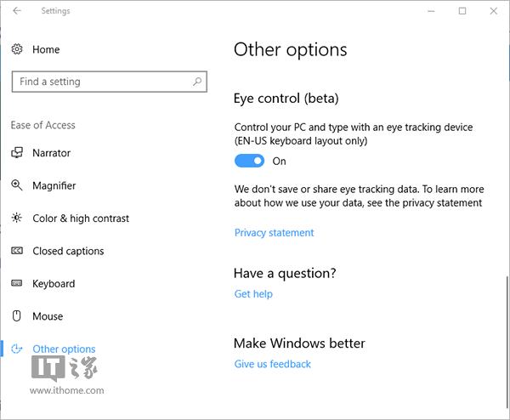
Task: Click the back arrow in title bar
Action: click(17, 11)
